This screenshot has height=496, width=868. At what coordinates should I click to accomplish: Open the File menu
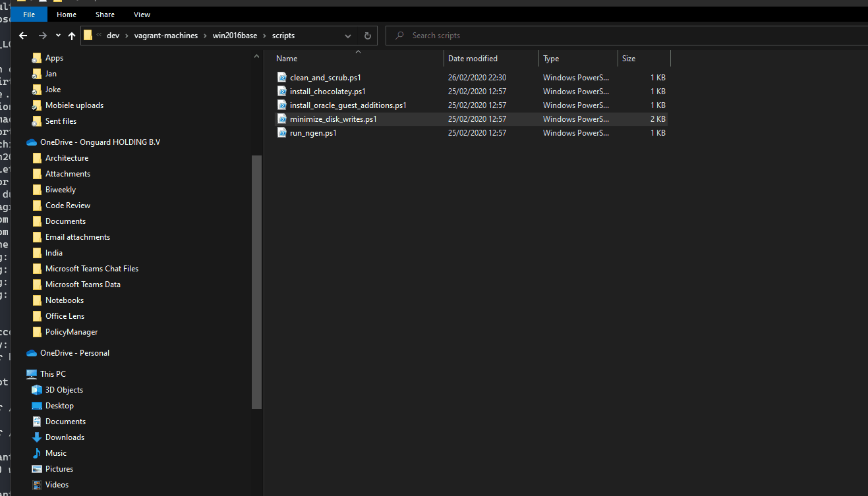(x=28, y=14)
